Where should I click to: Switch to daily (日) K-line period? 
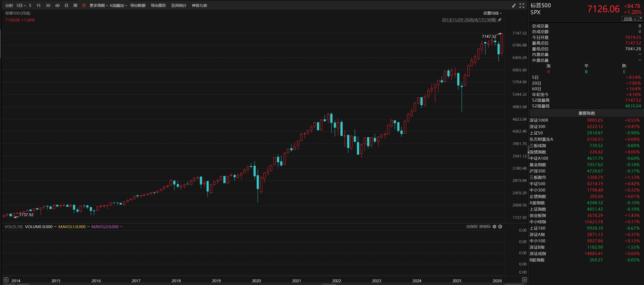66,6
